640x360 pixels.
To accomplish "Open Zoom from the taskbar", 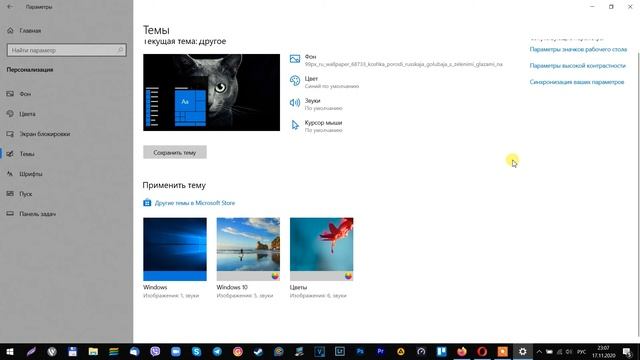I will coord(176,351).
